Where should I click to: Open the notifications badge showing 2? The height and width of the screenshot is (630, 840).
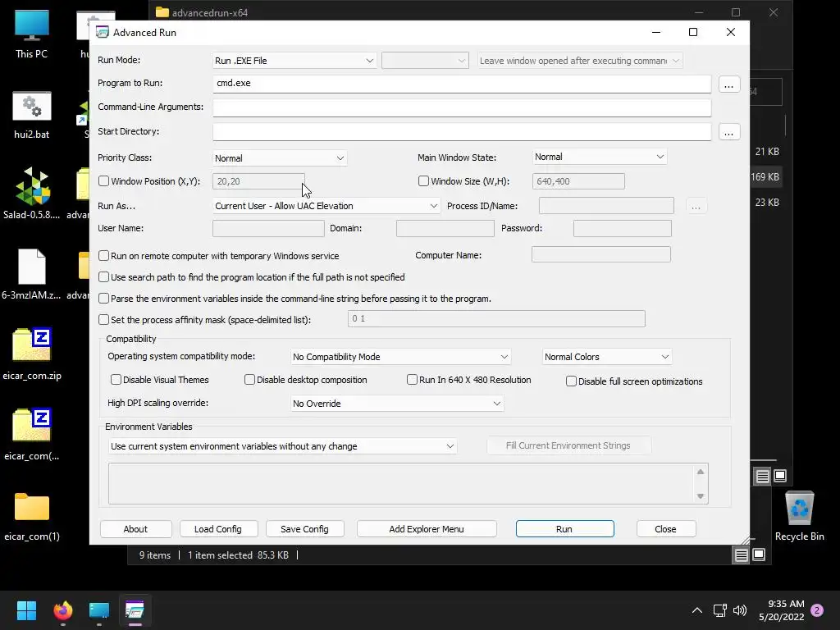817,610
